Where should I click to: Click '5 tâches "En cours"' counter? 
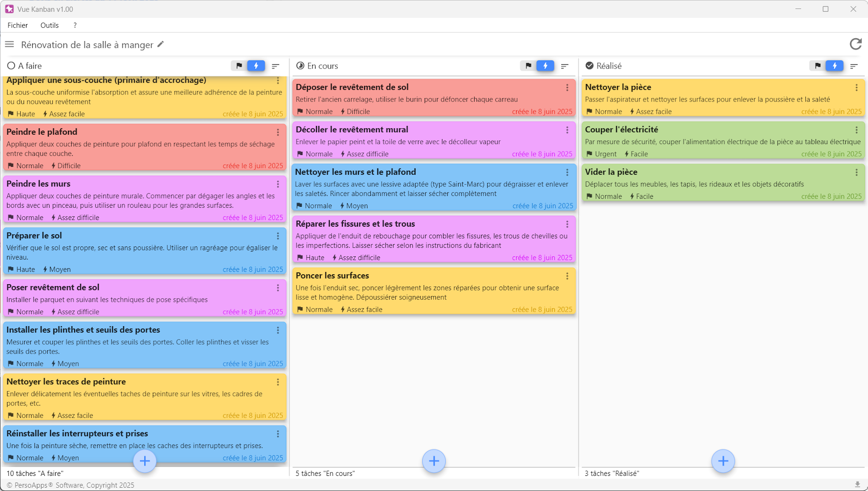[325, 473]
